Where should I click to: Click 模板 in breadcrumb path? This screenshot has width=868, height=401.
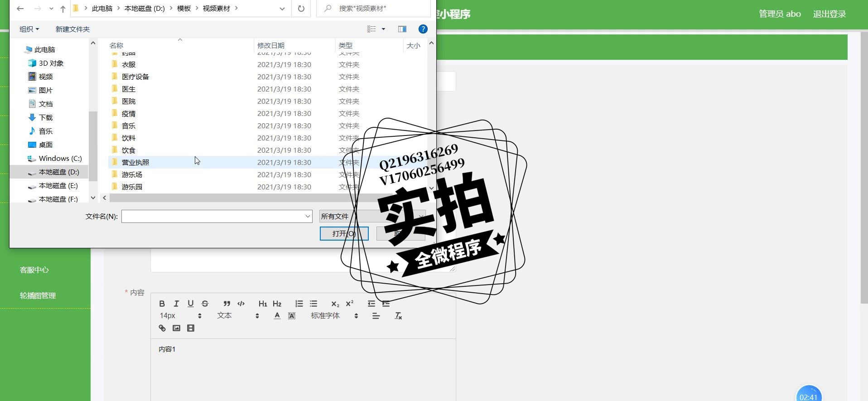pos(184,9)
